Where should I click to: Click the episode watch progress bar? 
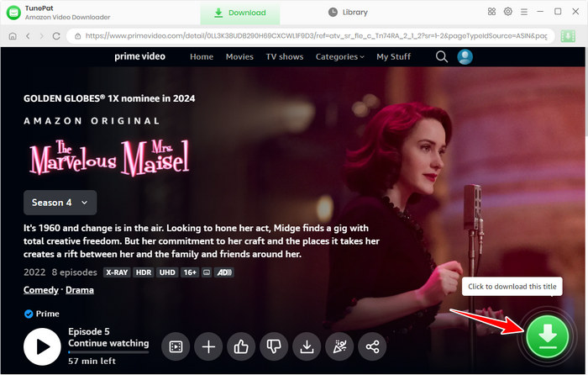pos(108,352)
